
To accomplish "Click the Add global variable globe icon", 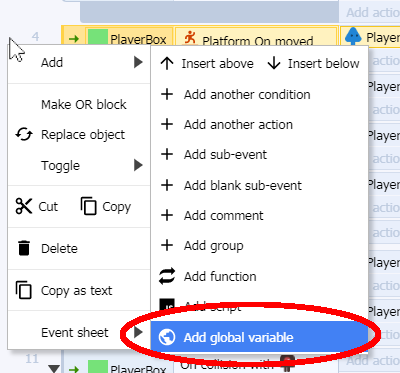I will coord(167,337).
